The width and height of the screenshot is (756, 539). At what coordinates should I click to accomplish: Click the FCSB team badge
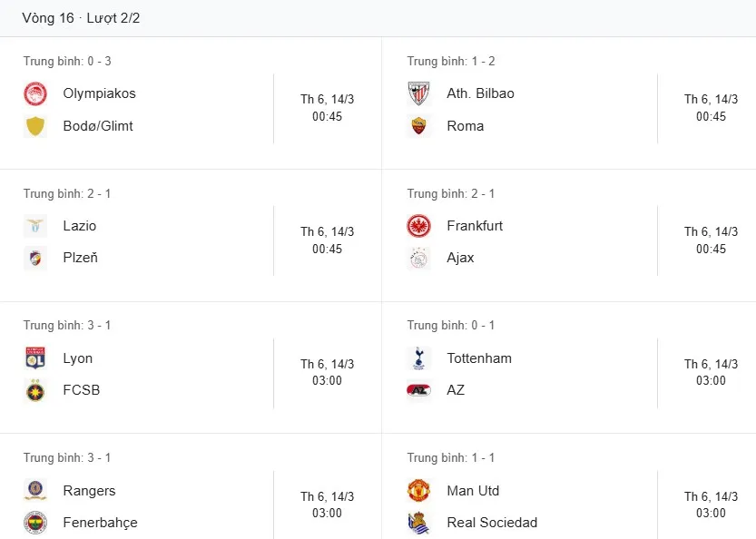click(x=35, y=390)
